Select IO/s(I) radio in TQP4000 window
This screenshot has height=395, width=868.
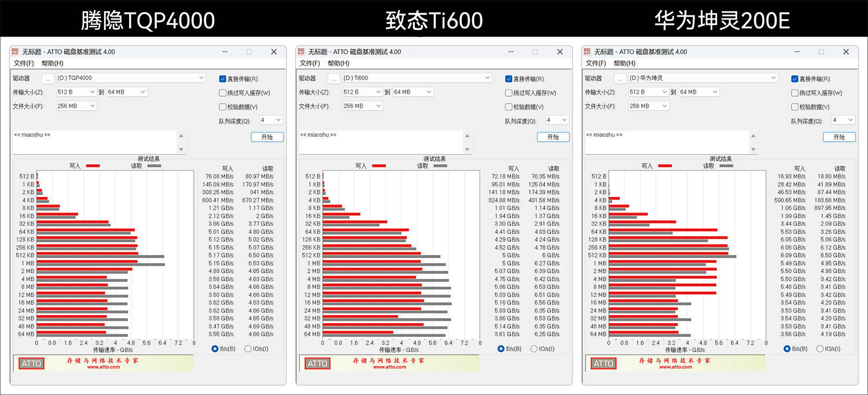(248, 349)
